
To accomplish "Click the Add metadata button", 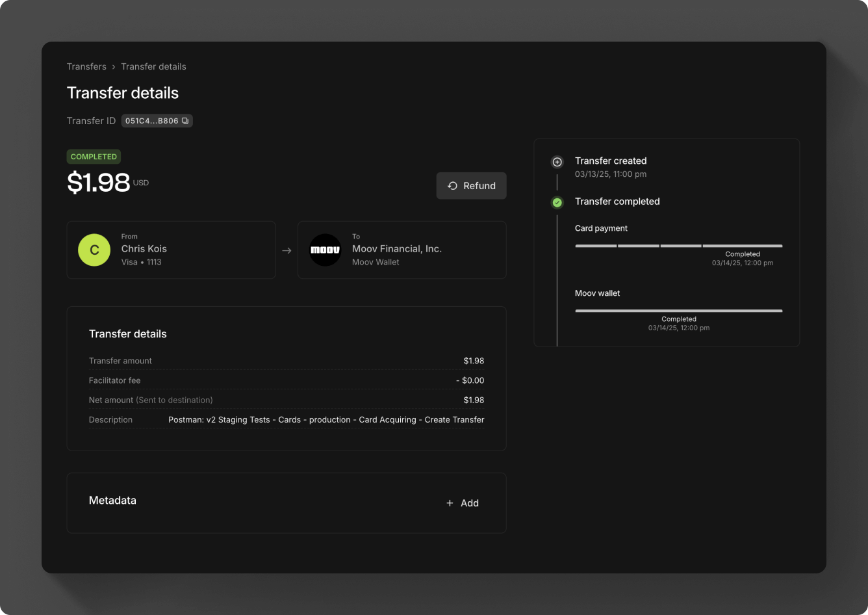I will [463, 503].
